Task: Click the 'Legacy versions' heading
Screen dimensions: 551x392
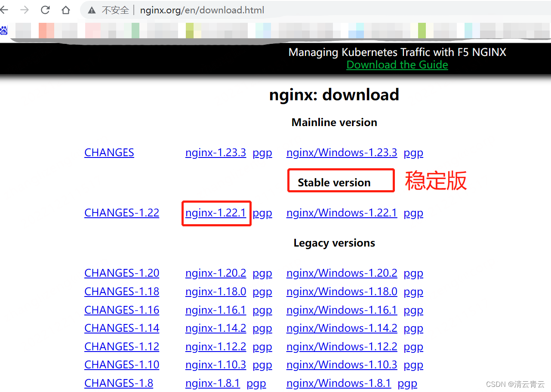Action: coord(334,243)
